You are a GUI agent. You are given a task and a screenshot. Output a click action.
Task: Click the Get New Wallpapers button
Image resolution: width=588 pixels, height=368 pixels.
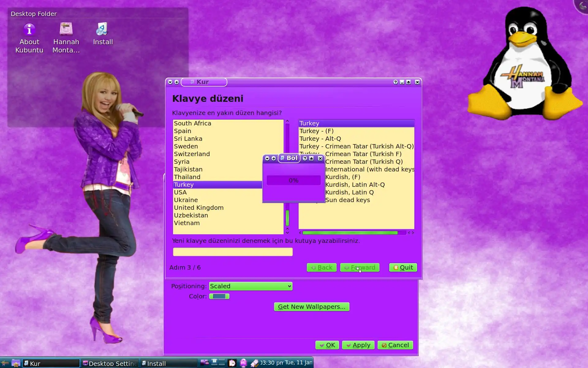[311, 307]
